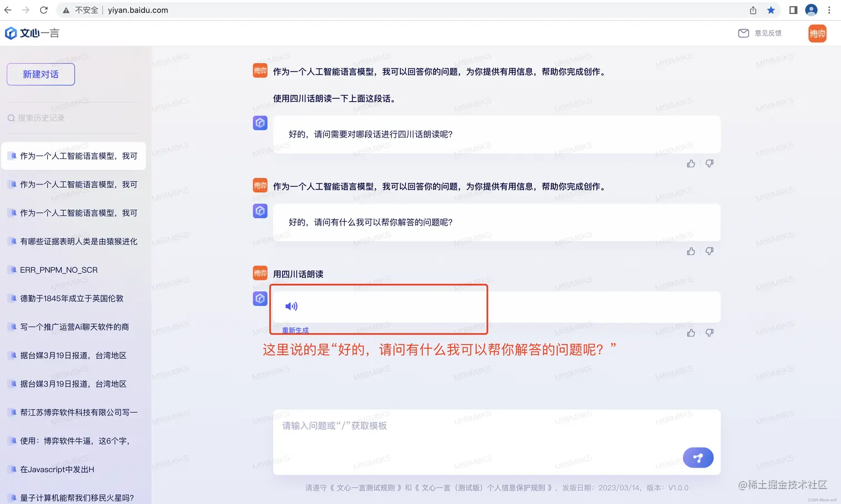
Task: Open history item 量子计算机能帮我们移民火星吗
Action: click(73, 498)
